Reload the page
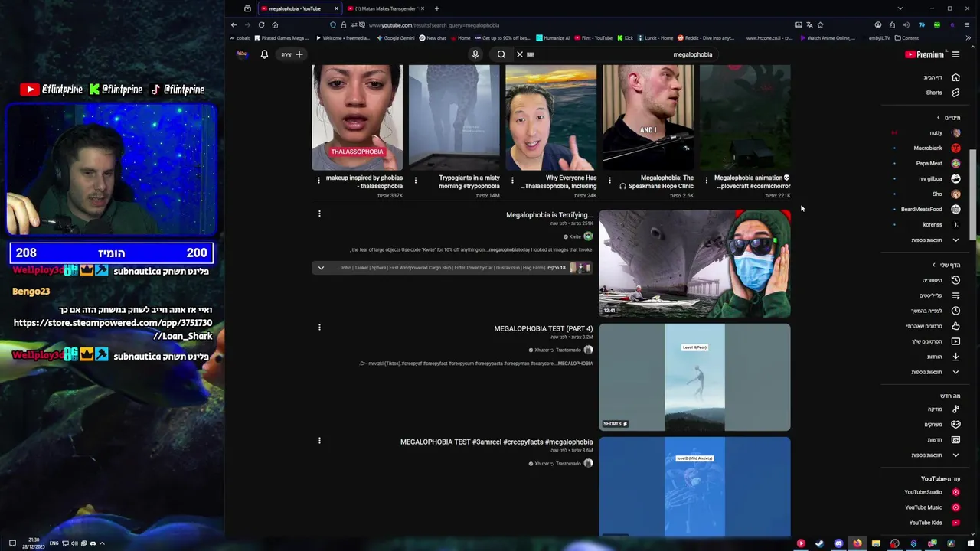The height and width of the screenshot is (551, 980). point(261,24)
